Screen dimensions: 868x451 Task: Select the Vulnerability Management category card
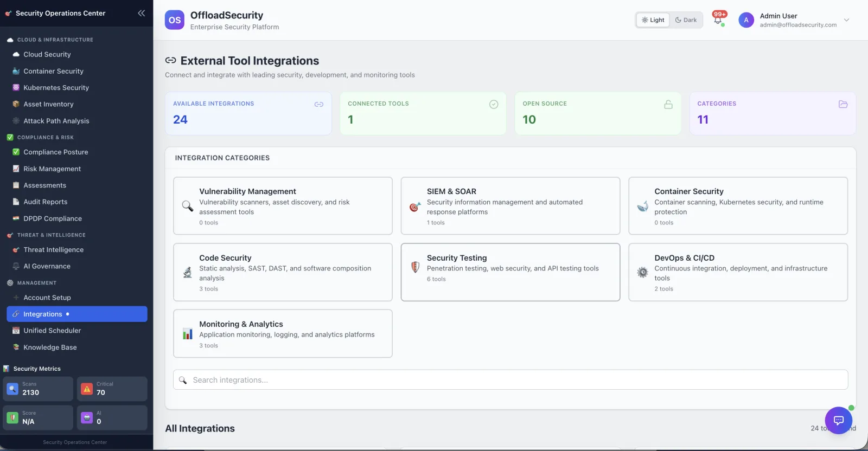pos(283,206)
